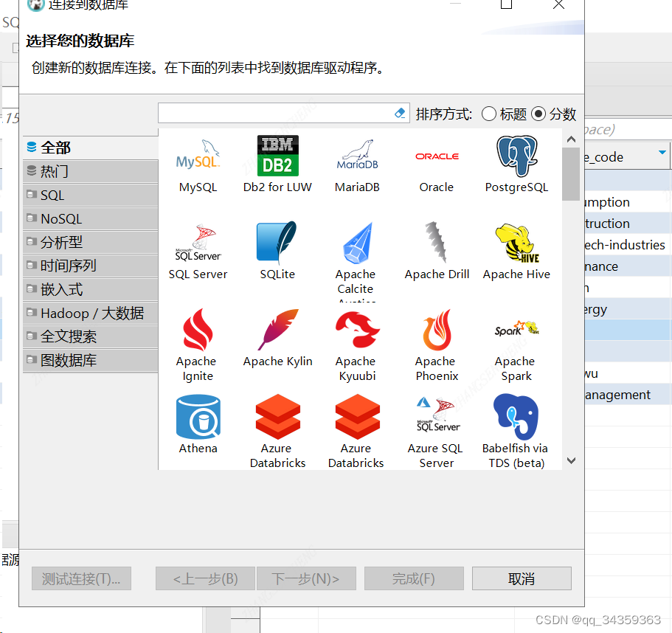
Task: Select the Apache Drill driver
Action: [x=437, y=252]
